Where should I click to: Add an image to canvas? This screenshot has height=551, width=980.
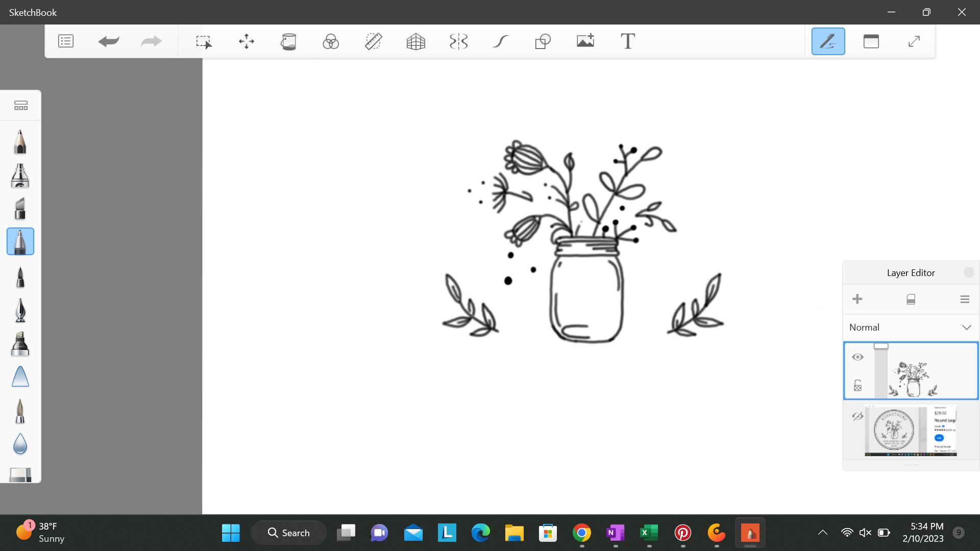(585, 41)
